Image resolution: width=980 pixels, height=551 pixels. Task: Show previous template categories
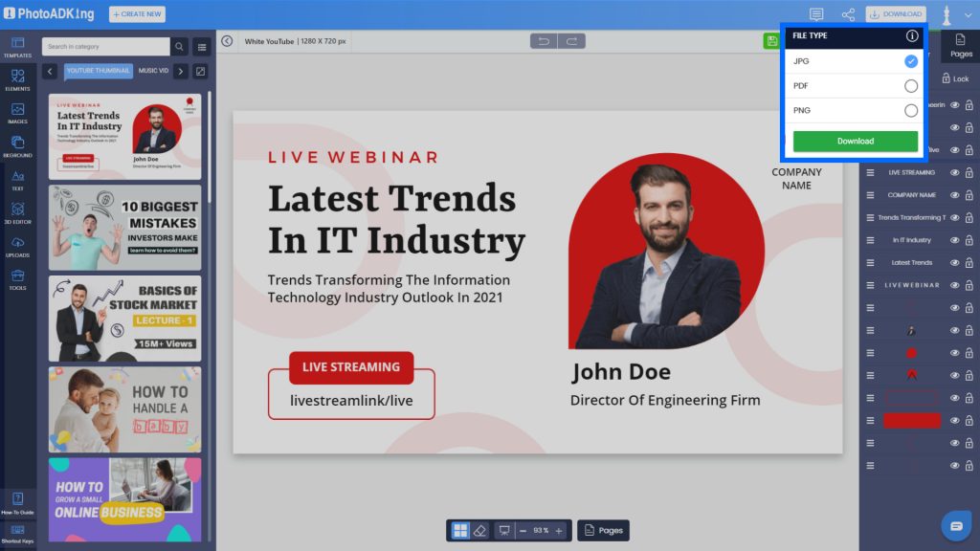click(x=50, y=71)
